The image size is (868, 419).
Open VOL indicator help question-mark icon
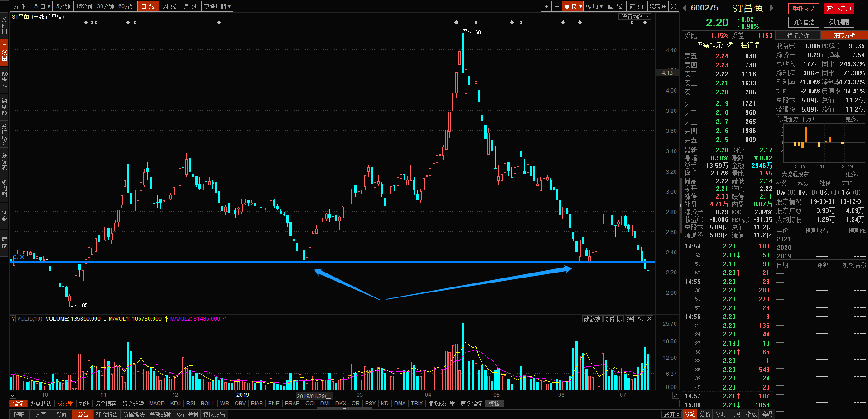(13, 319)
